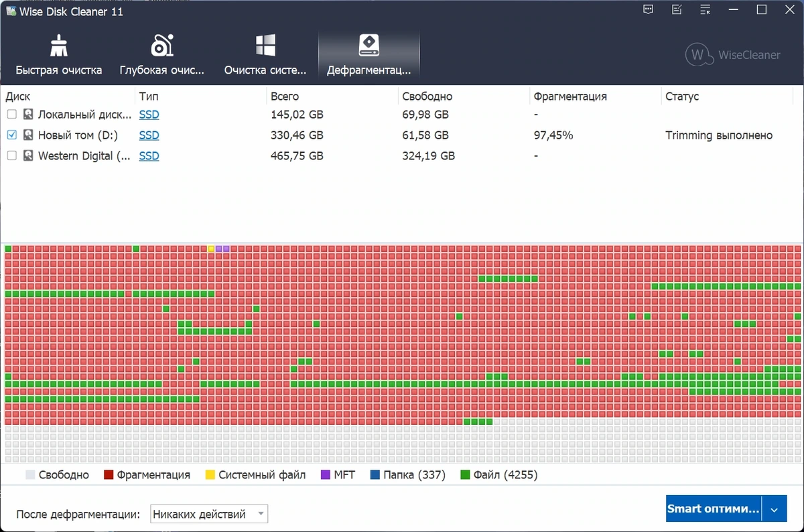The height and width of the screenshot is (532, 804).
Task: Click the SSD link for Western Digital
Action: [149, 155]
